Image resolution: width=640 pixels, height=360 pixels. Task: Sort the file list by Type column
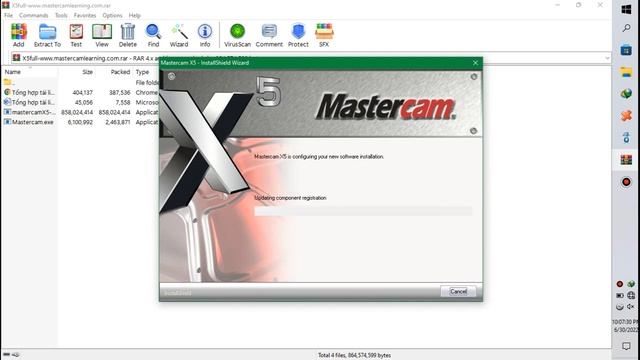pos(142,72)
